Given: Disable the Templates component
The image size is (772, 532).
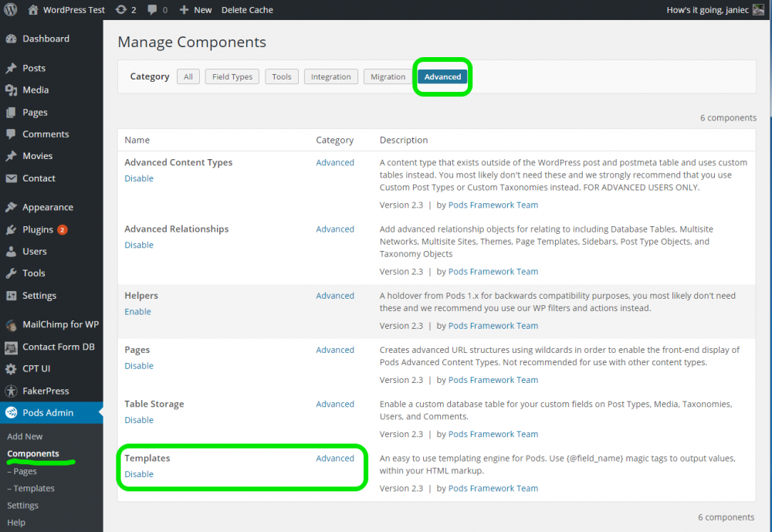Looking at the screenshot, I should tap(138, 474).
